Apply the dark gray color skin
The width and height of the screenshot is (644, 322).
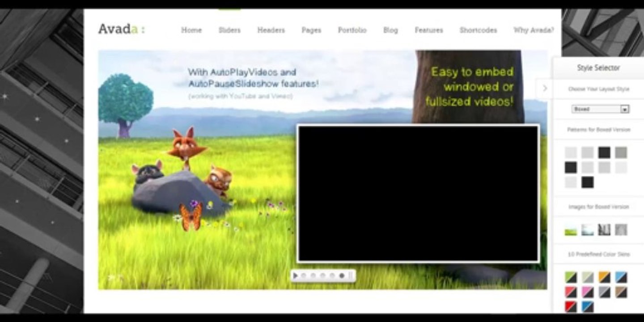[604, 292]
